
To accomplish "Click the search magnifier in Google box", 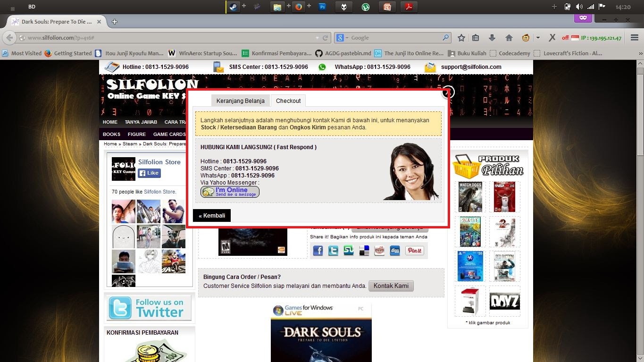I will point(445,38).
